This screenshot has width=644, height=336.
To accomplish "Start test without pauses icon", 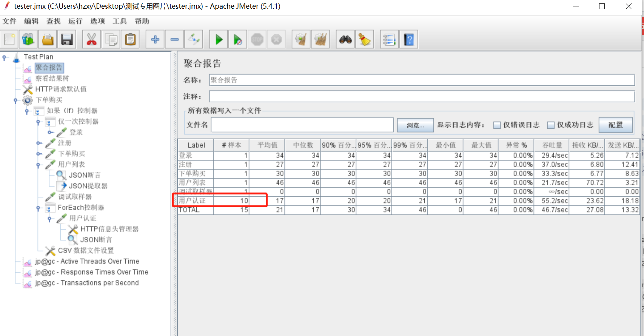I will [238, 39].
